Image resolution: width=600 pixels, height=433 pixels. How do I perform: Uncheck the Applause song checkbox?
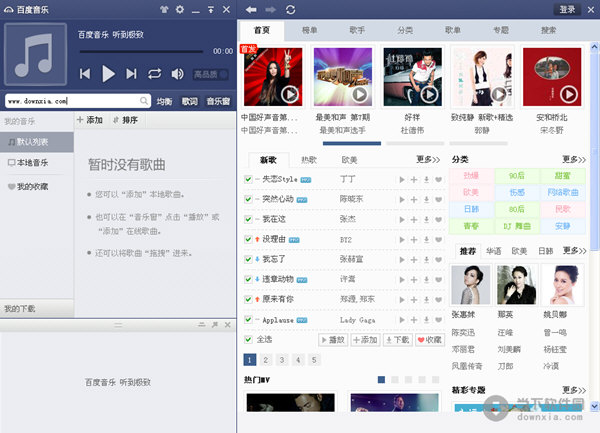pos(248,319)
